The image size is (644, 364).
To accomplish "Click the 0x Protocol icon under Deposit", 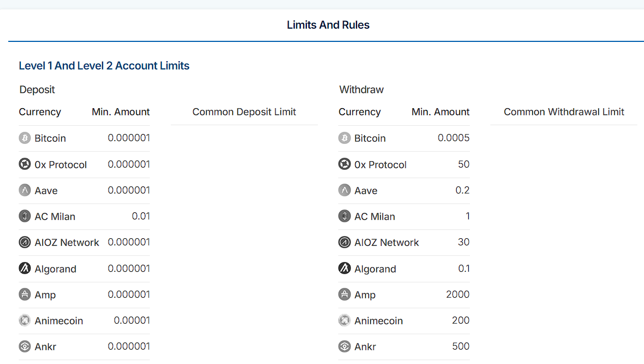I will click(x=25, y=164).
